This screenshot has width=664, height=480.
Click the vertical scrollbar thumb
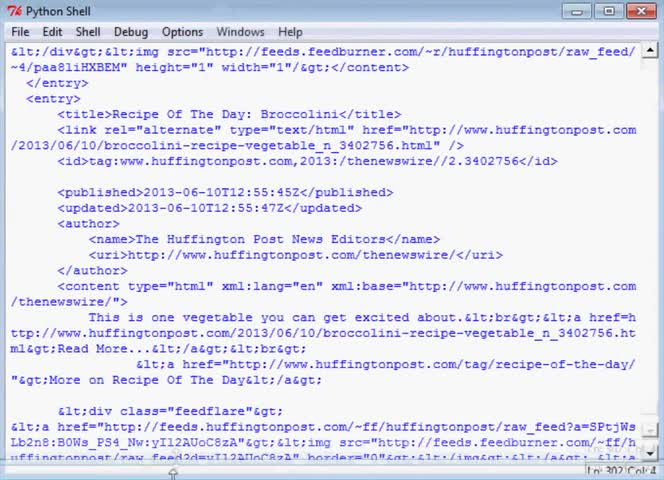[650, 430]
